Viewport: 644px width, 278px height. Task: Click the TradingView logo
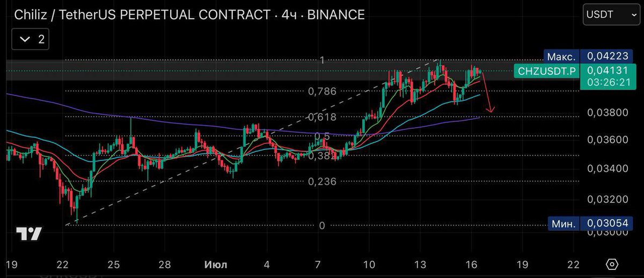click(x=28, y=234)
